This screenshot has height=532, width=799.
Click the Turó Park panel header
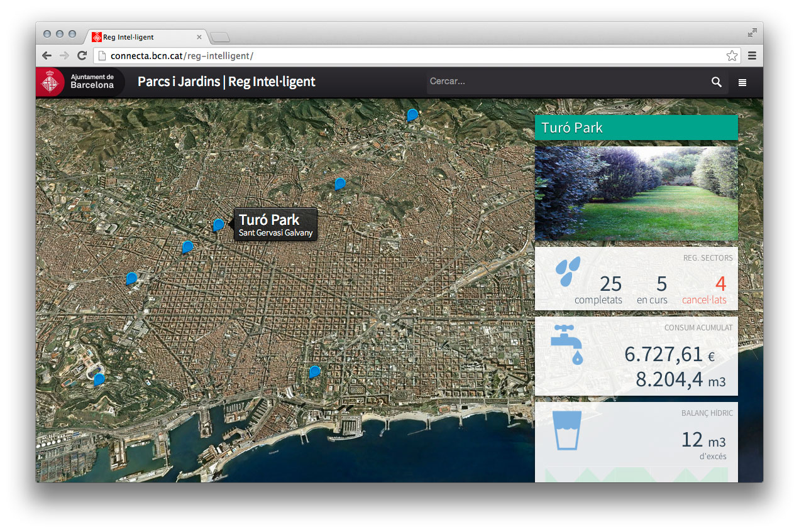point(636,128)
